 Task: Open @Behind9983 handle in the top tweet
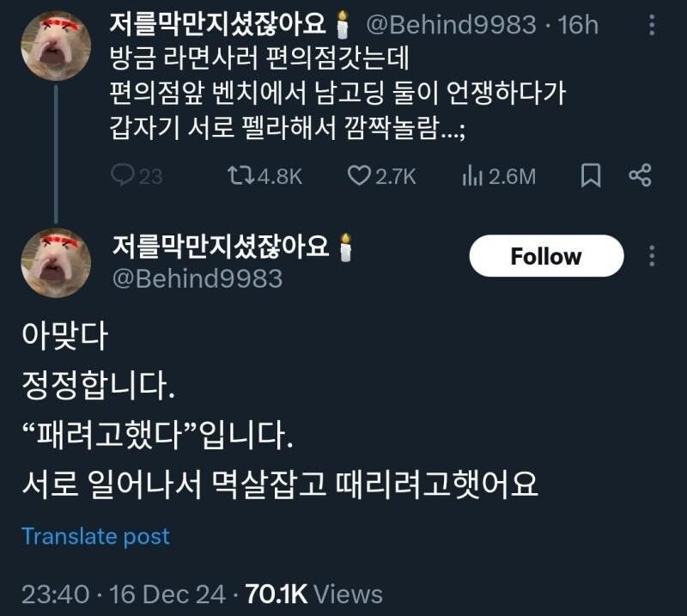click(x=450, y=24)
